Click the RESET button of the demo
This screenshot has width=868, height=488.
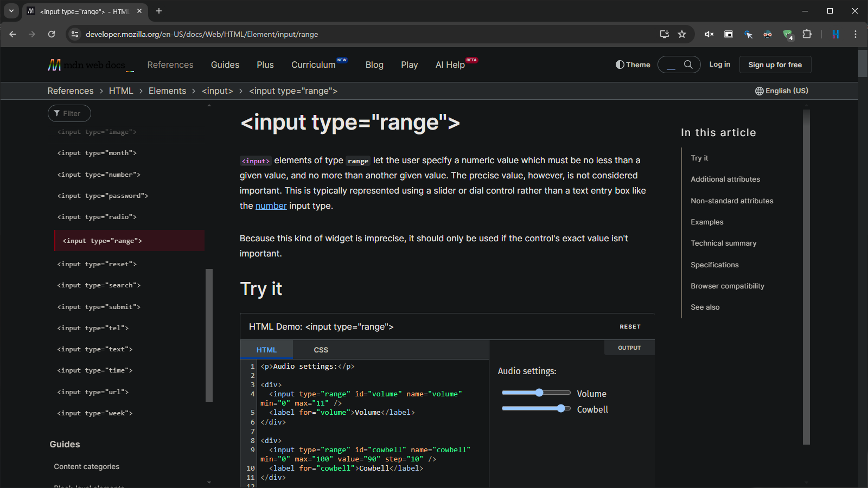pos(630,326)
